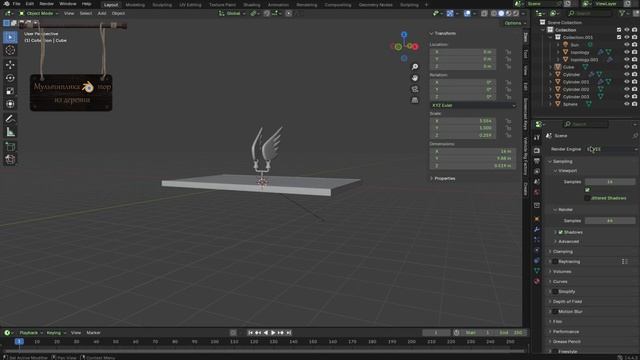Viewport: 640px width, 360px height.
Task: Switch to the Sculpting workspace tab
Action: tap(162, 5)
